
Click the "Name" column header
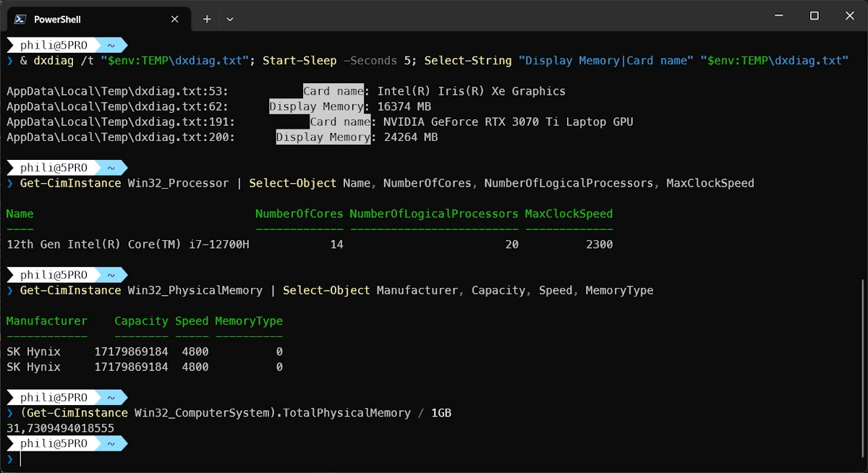pos(20,213)
